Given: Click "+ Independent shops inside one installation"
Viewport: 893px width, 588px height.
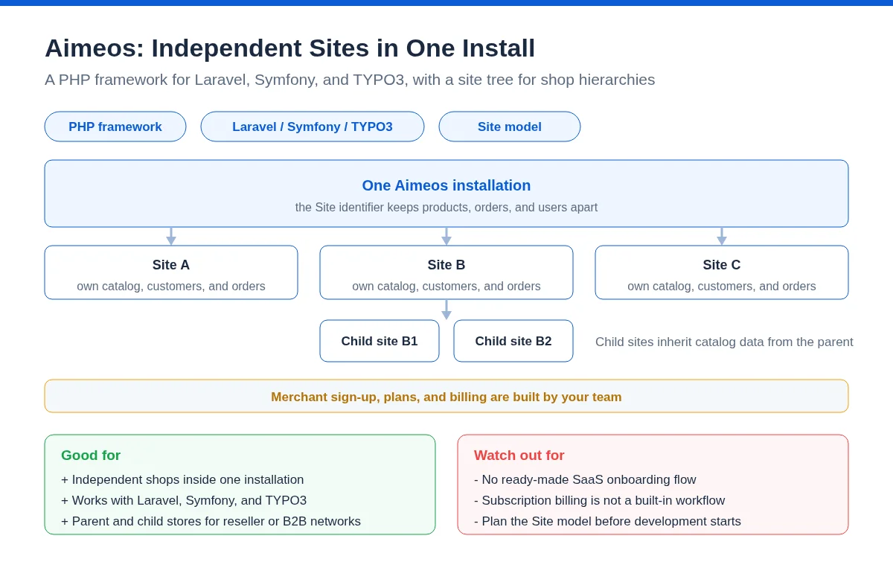Looking at the screenshot, I should pos(182,480).
